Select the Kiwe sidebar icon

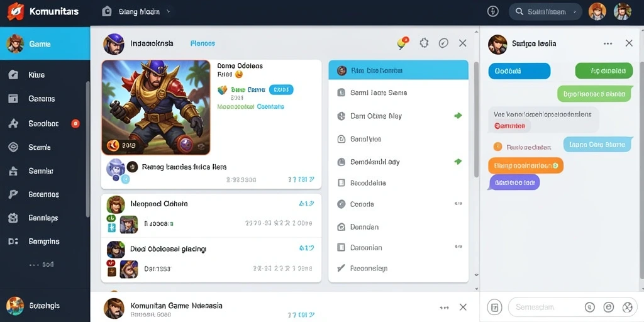pos(13,75)
